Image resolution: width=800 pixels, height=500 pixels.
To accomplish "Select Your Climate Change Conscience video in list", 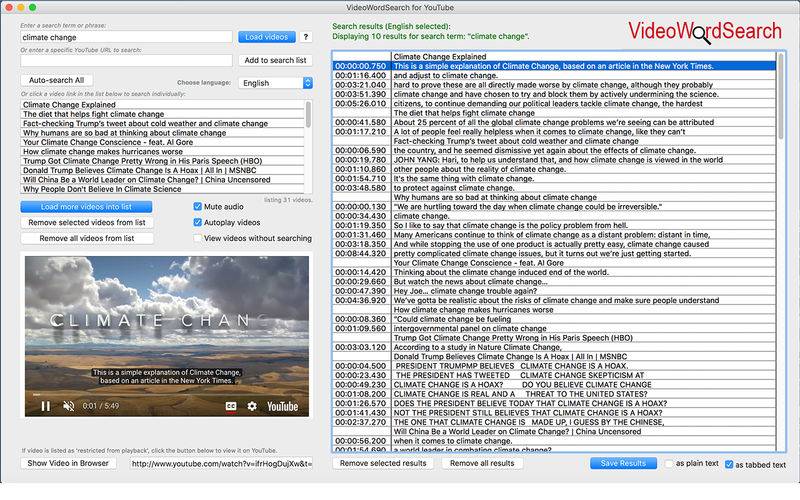I will pos(163,142).
